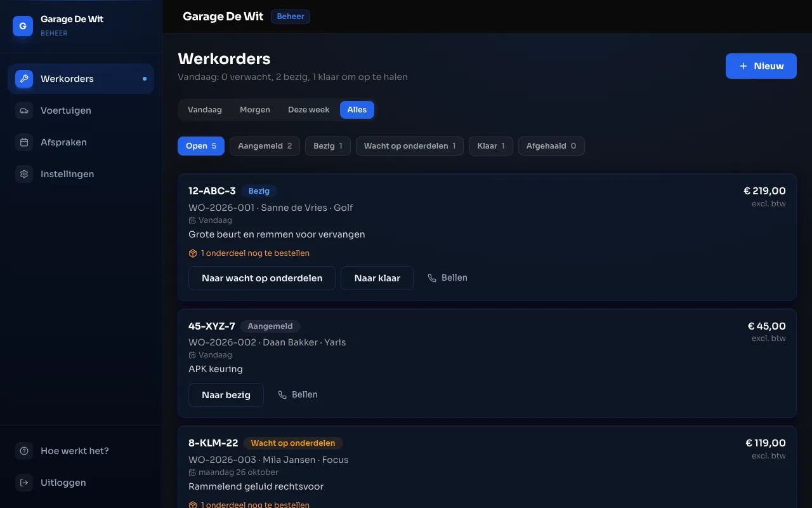Click the Hoe werkt het help icon
This screenshot has height=508, width=812.
[24, 451]
